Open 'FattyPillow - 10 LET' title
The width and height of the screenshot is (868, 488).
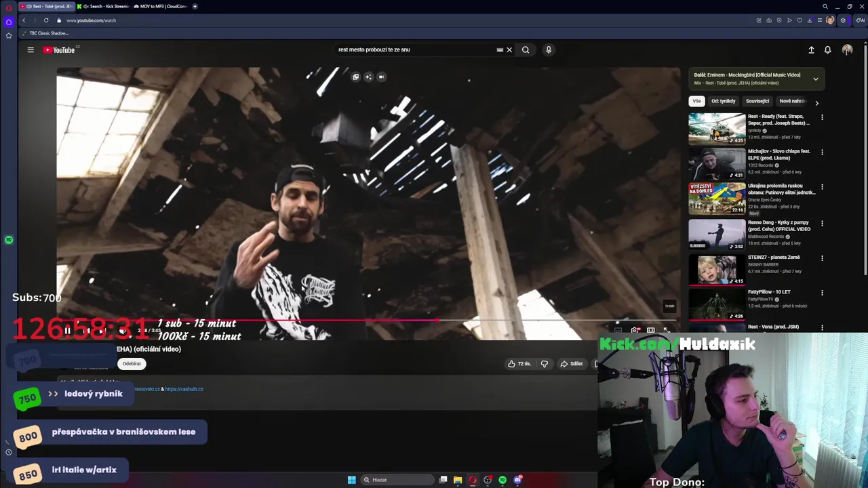point(770,292)
